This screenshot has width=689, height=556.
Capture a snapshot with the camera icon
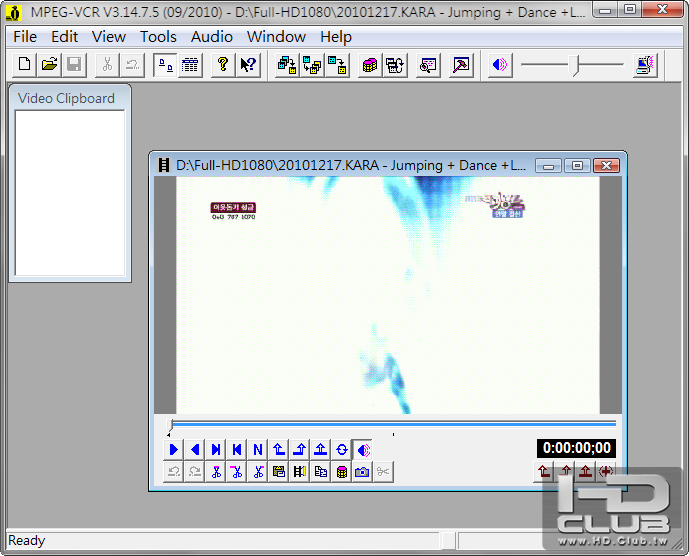point(362,472)
